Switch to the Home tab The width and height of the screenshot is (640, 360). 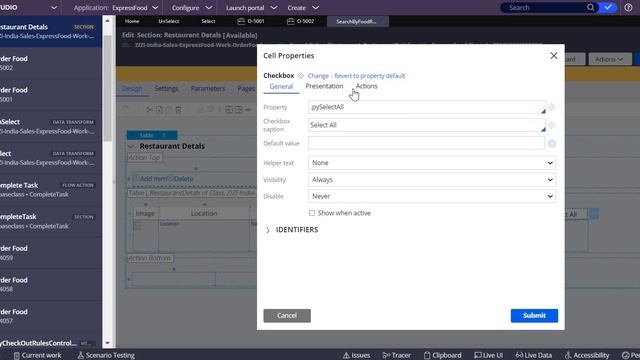tap(132, 21)
